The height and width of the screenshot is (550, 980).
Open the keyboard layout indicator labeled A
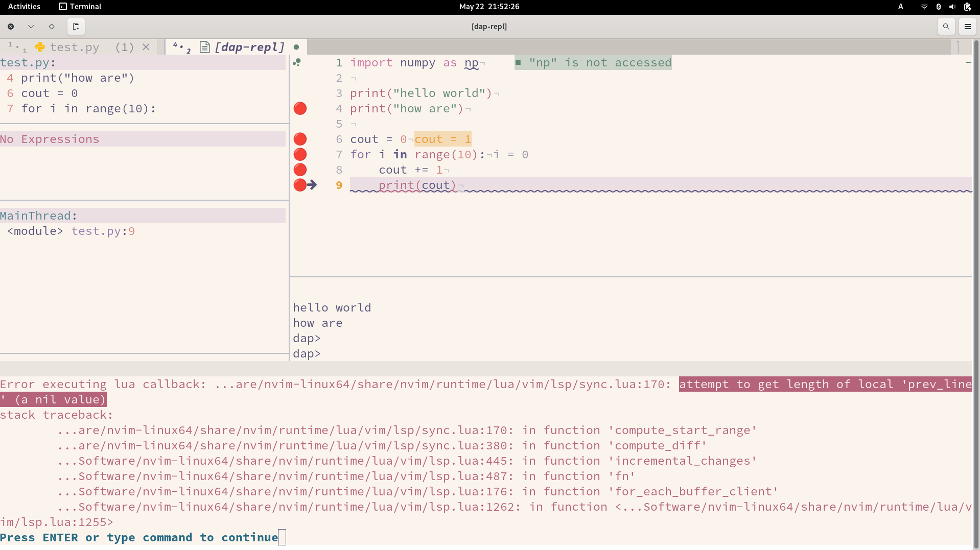pyautogui.click(x=900, y=7)
